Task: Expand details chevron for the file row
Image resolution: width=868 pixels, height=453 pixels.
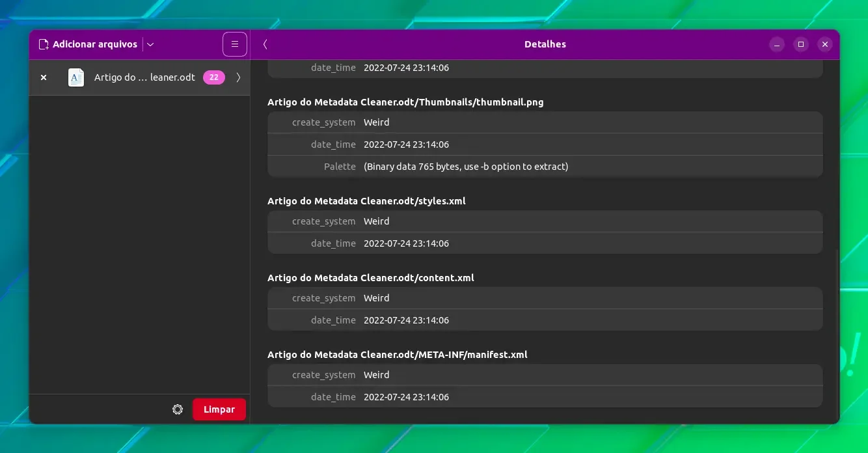Action: click(x=238, y=77)
